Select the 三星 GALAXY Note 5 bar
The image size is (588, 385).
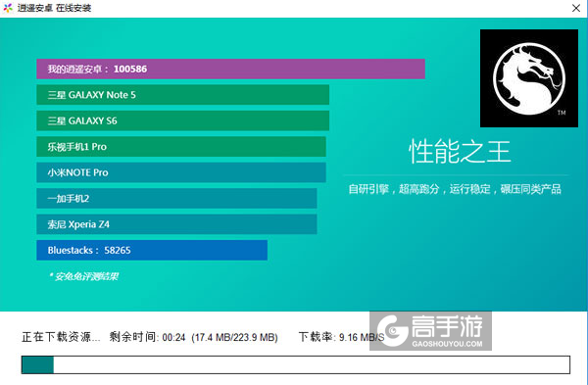[182, 95]
